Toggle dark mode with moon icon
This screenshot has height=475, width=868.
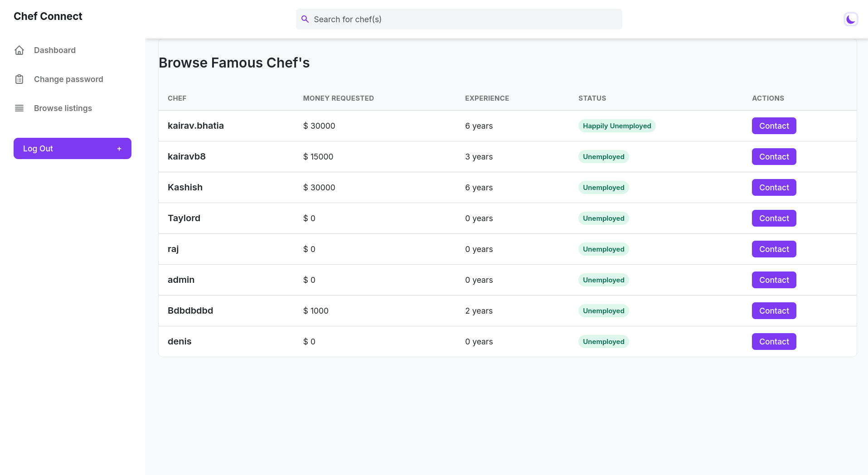[851, 19]
